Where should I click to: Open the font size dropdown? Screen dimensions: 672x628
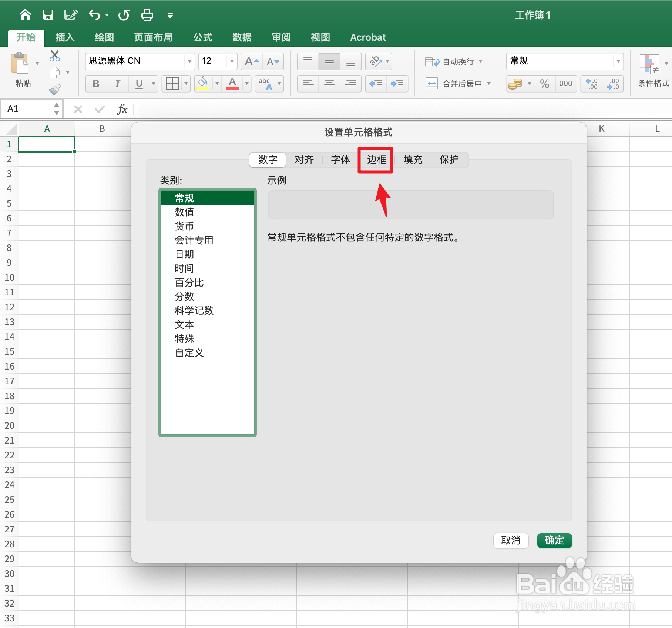click(x=231, y=61)
